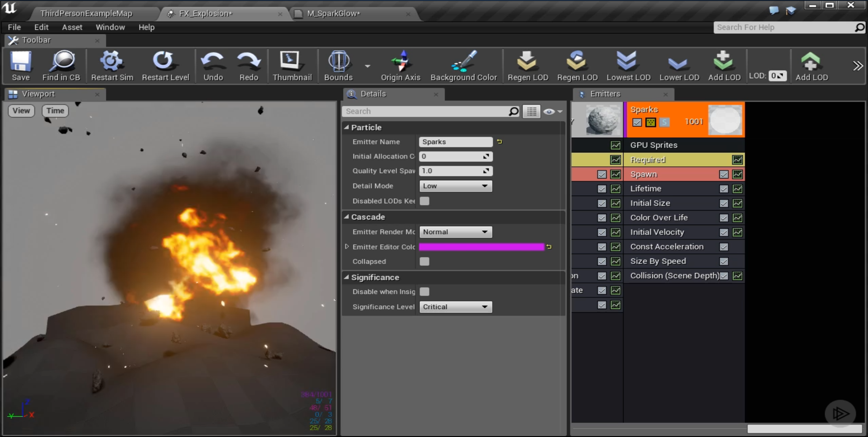868x437 pixels.
Task: Expand toolbar overflow chevron
Action: coord(858,66)
